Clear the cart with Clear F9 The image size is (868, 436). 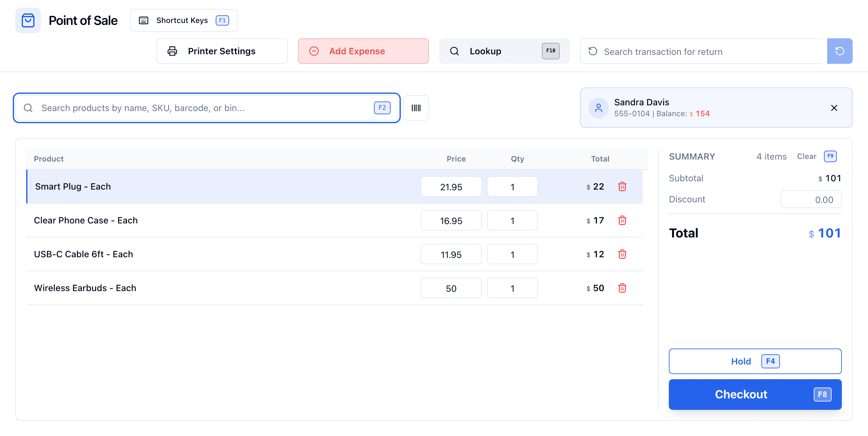tap(816, 156)
